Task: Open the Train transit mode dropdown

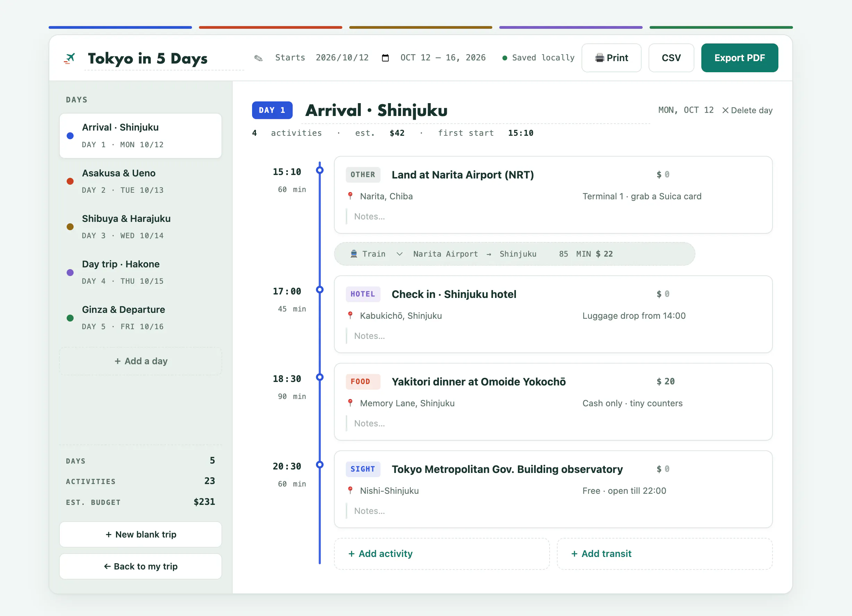Action: tap(376, 254)
